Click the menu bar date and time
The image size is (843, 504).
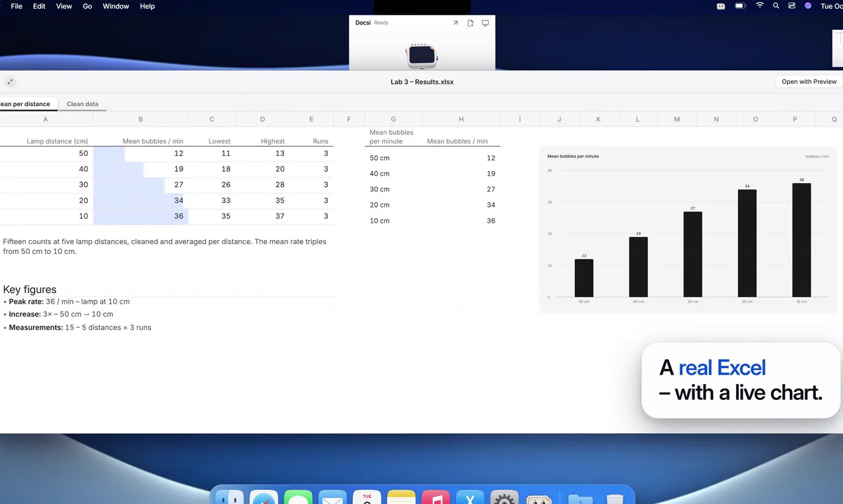(x=831, y=6)
